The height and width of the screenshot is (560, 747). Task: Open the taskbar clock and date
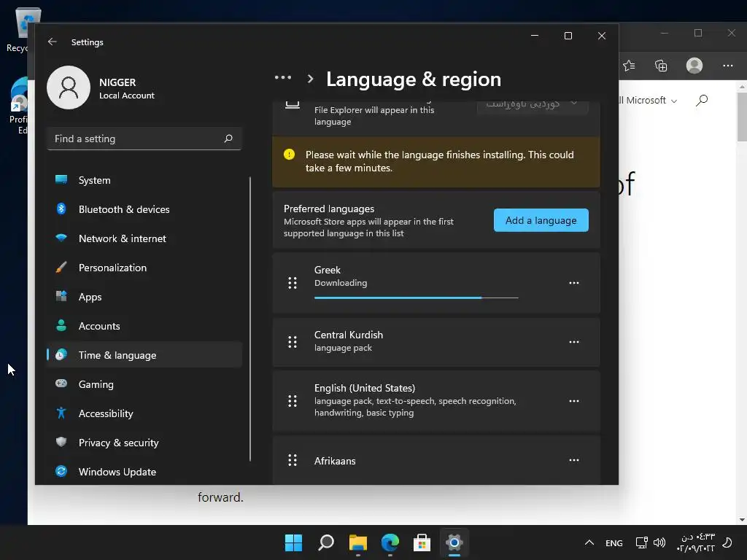pyautogui.click(x=695, y=542)
